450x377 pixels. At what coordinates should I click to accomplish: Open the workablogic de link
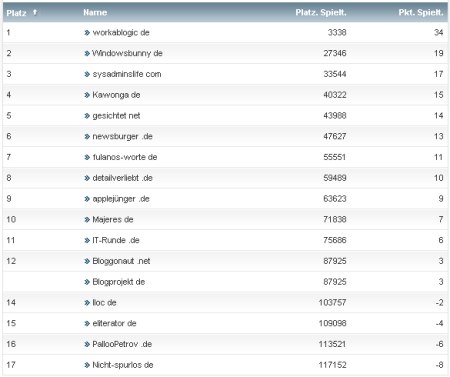pos(121,33)
